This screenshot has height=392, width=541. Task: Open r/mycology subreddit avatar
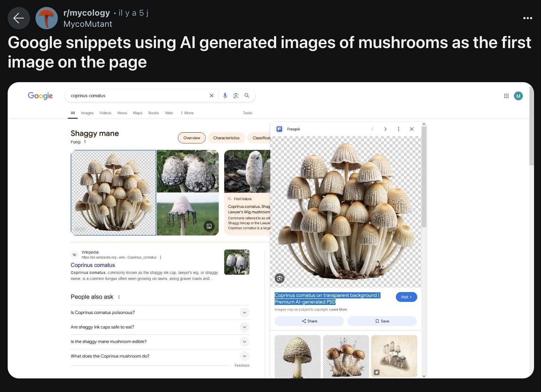coord(47,18)
